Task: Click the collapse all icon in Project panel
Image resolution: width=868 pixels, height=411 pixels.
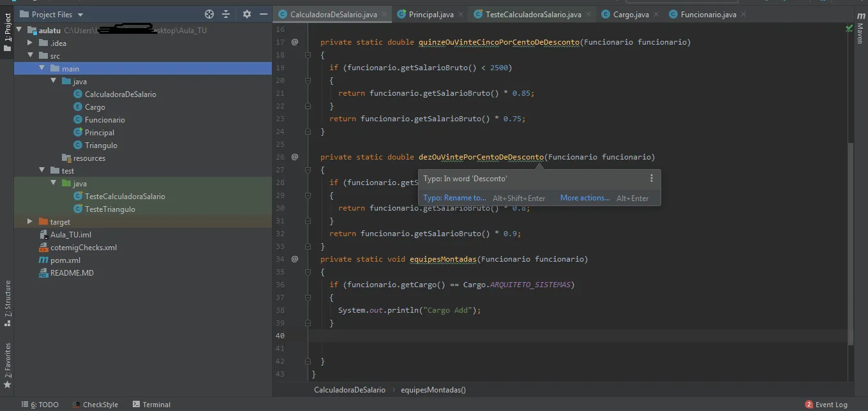Action: (226, 14)
